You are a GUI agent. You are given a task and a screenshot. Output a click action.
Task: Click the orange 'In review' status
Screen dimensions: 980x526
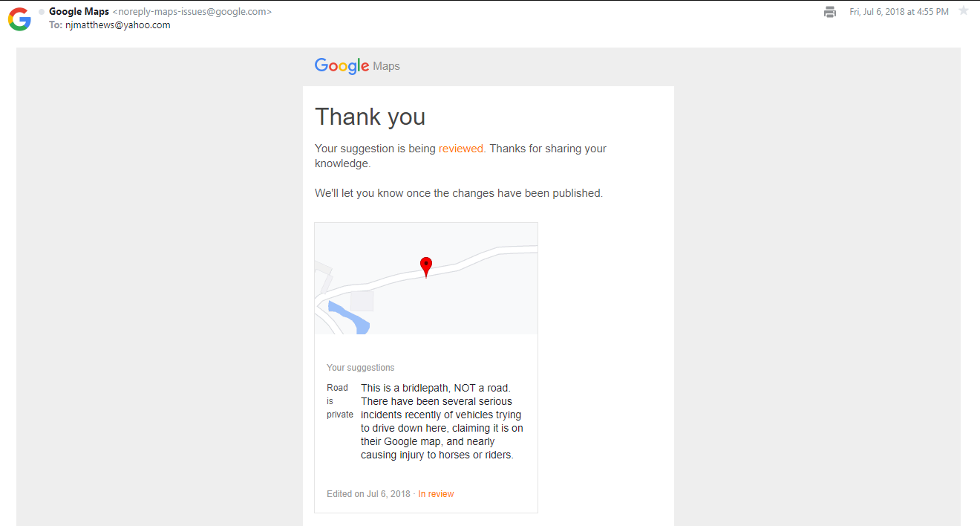pyautogui.click(x=436, y=494)
